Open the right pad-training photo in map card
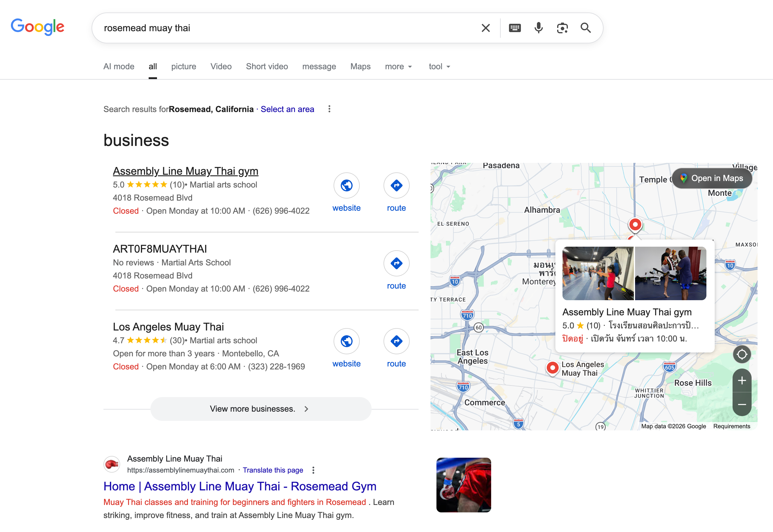The height and width of the screenshot is (532, 773). pyautogui.click(x=670, y=273)
